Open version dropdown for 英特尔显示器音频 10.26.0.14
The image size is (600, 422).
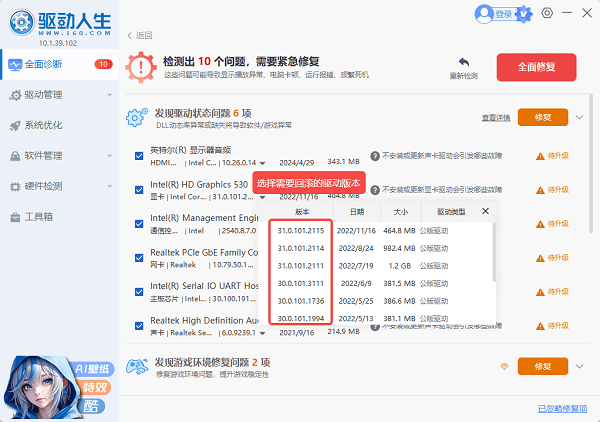(262, 163)
